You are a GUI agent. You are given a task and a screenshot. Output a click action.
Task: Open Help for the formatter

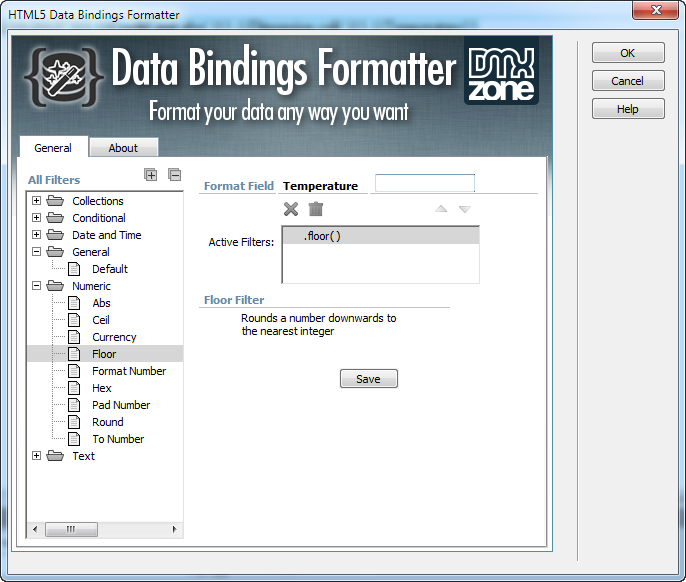tap(628, 109)
